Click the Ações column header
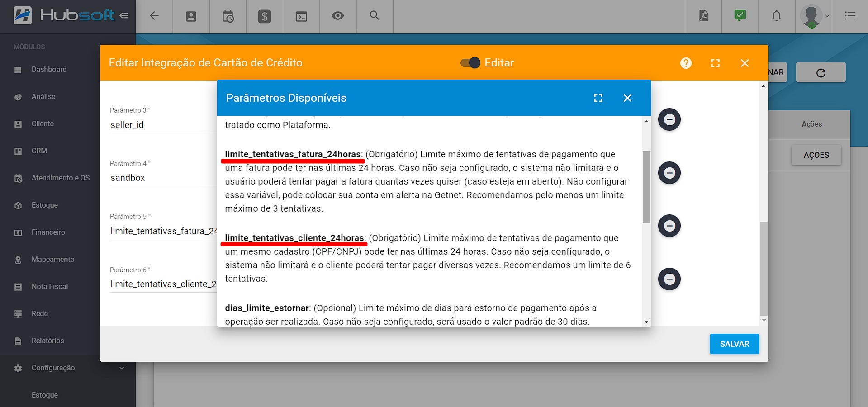The width and height of the screenshot is (868, 407). [x=811, y=124]
